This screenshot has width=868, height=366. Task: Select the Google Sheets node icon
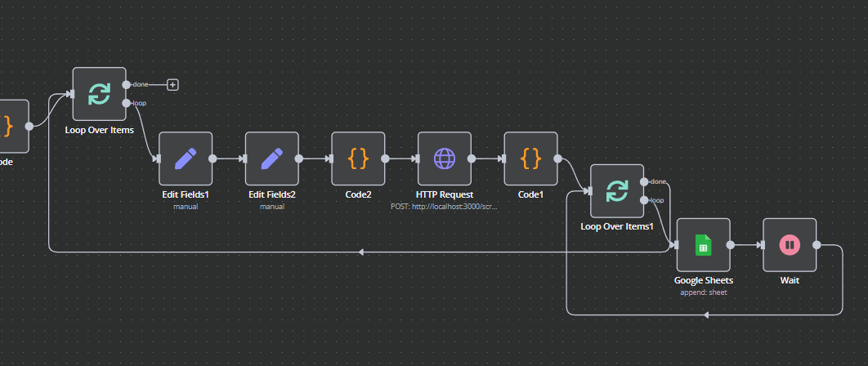pos(704,245)
